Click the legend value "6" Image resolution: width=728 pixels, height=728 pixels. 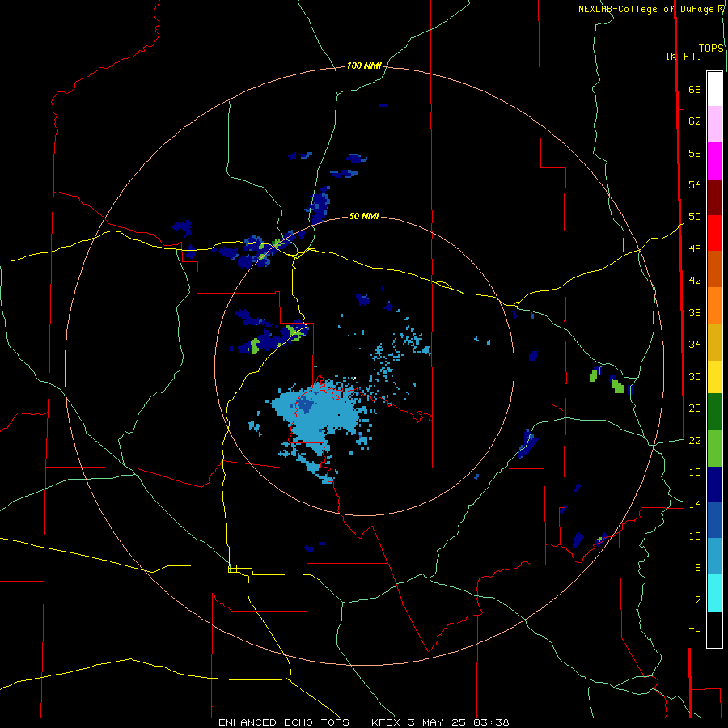tap(697, 568)
